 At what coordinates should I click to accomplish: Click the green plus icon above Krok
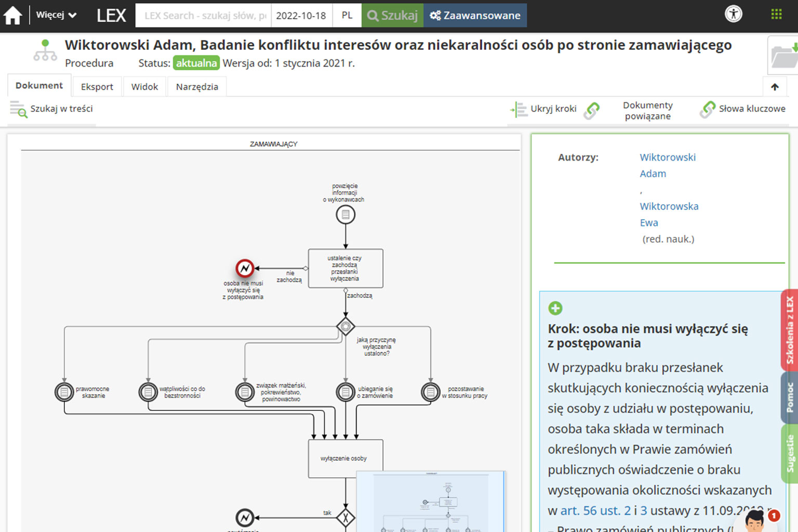click(555, 308)
